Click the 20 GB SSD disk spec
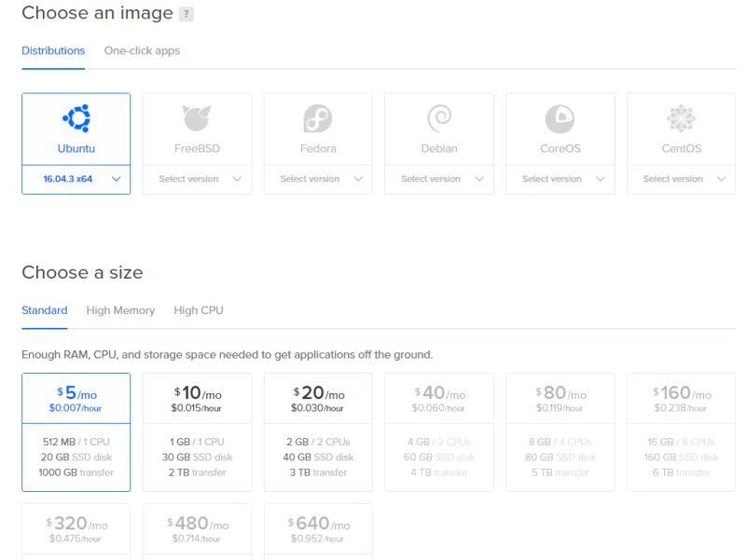 click(76, 458)
